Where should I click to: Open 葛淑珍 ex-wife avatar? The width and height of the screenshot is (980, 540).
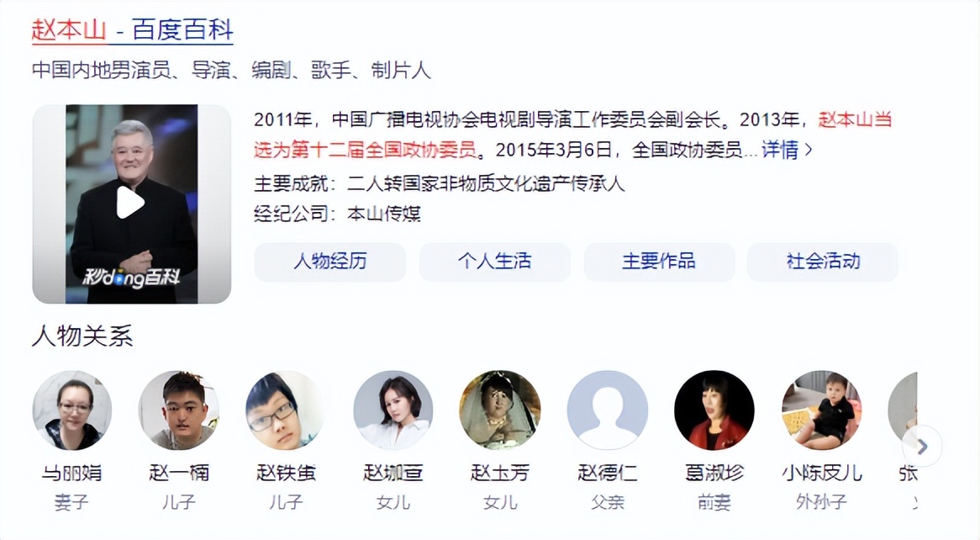pyautogui.click(x=714, y=410)
